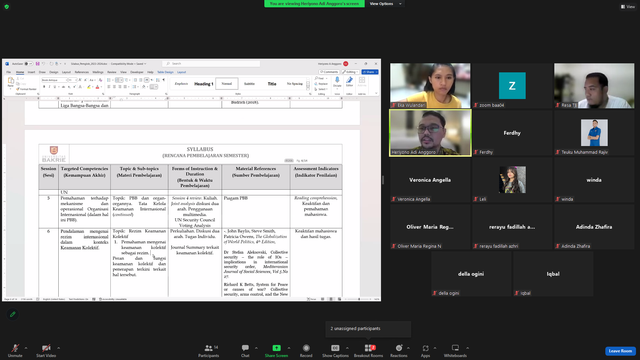The height and width of the screenshot is (360, 640).
Task: Click the Editing mode button in Word
Action: tap(350, 72)
